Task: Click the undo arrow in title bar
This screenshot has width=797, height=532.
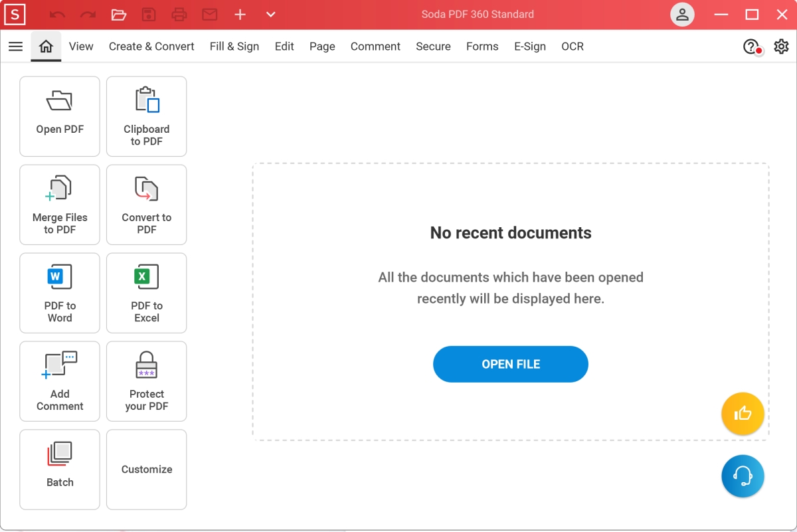Action: (x=58, y=15)
